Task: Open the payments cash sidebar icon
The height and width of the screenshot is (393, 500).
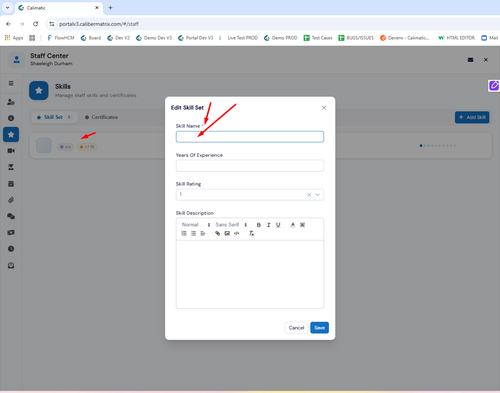Action: (11, 233)
